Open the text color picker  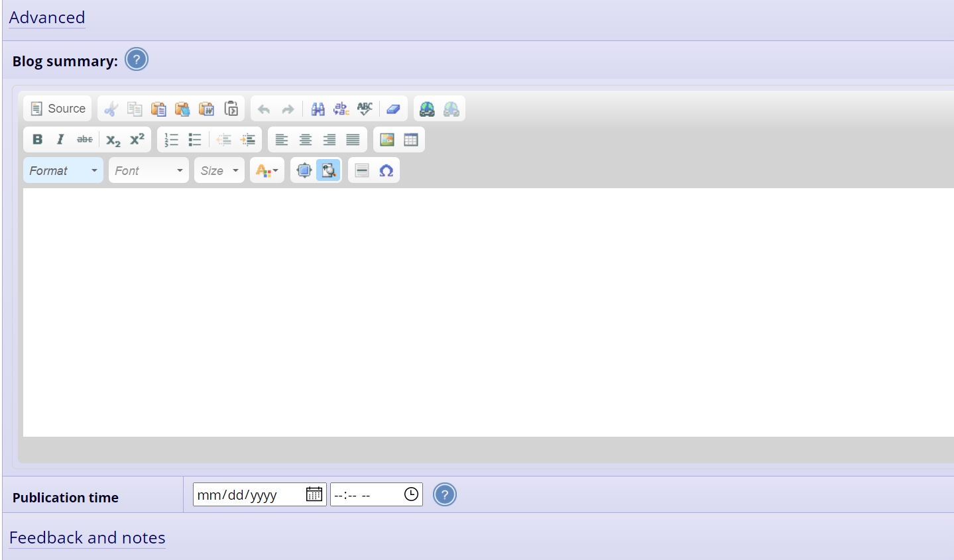[267, 171]
